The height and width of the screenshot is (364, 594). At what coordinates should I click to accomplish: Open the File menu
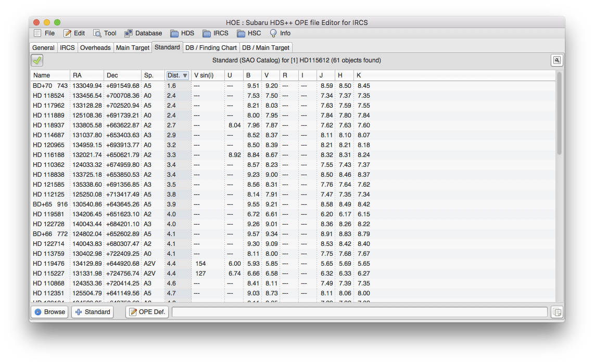(44, 33)
